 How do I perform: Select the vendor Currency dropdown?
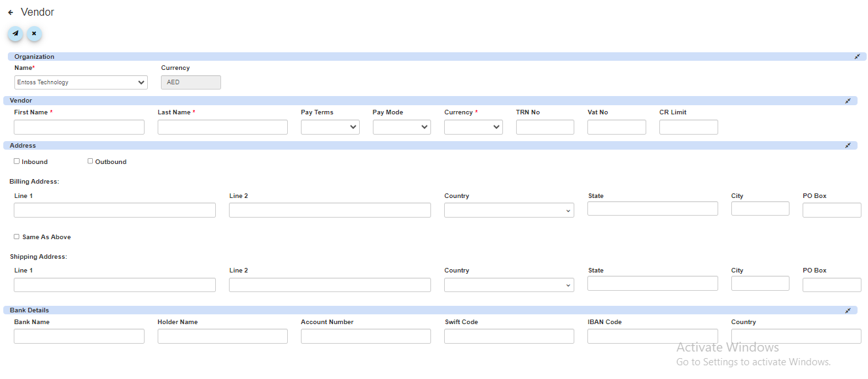[473, 127]
